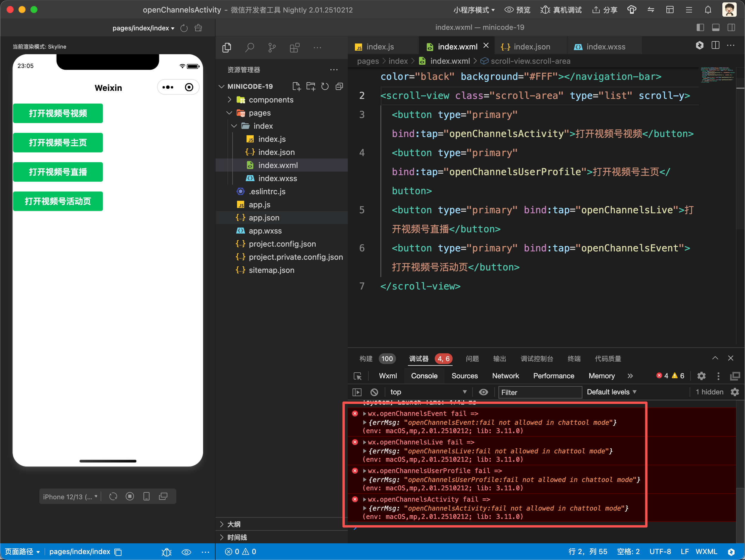Viewport: 745px width, 560px height.
Task: Refresh the explorer file tree
Action: pos(325,86)
